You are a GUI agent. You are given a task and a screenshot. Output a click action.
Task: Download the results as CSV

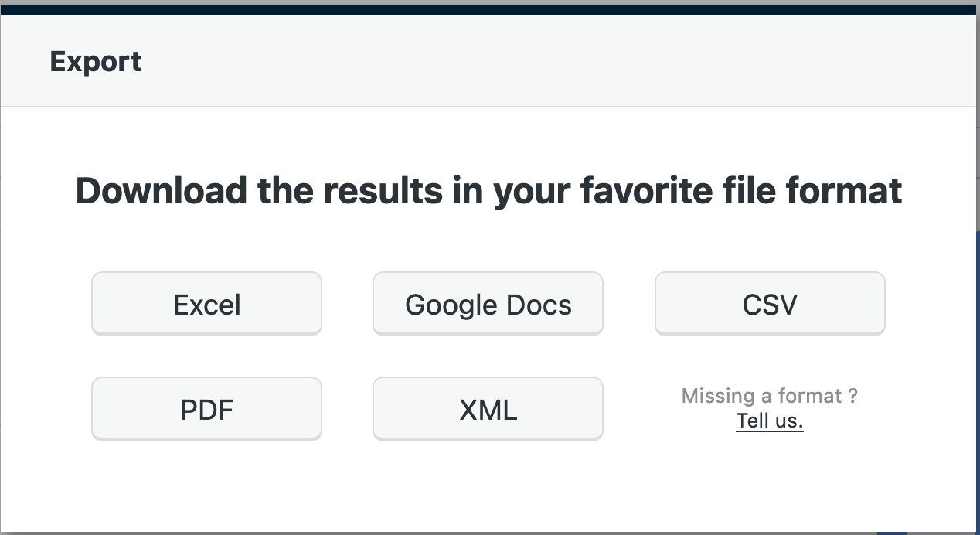pyautogui.click(x=770, y=304)
